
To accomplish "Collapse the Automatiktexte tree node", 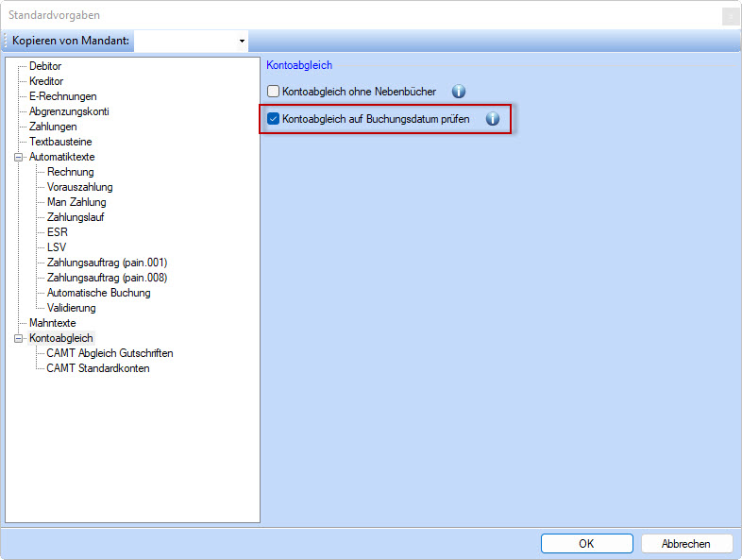I will pos(19,157).
